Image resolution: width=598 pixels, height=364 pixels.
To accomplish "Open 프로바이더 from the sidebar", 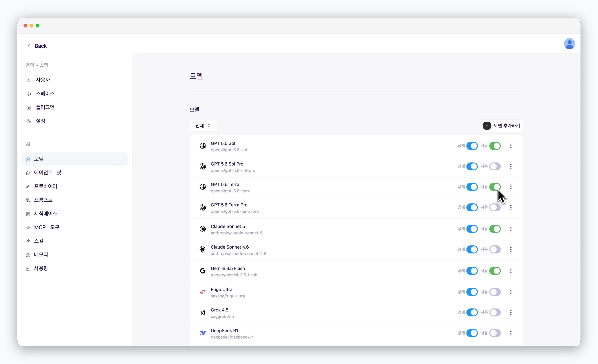I will pyautogui.click(x=75, y=186).
